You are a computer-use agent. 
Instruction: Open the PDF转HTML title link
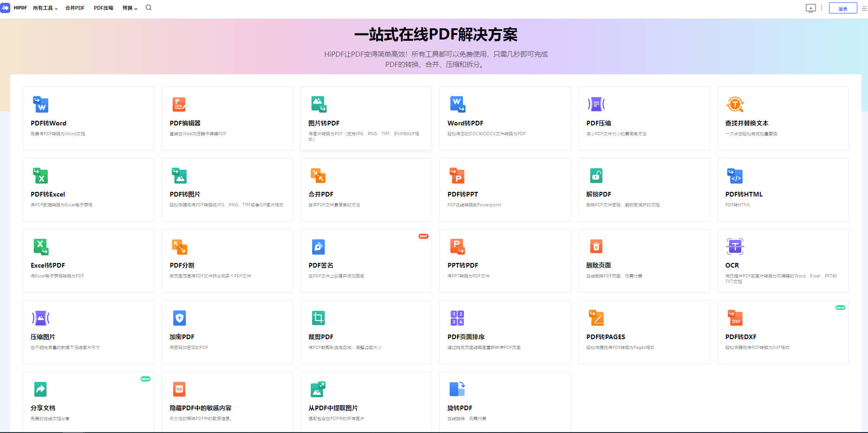pos(744,194)
